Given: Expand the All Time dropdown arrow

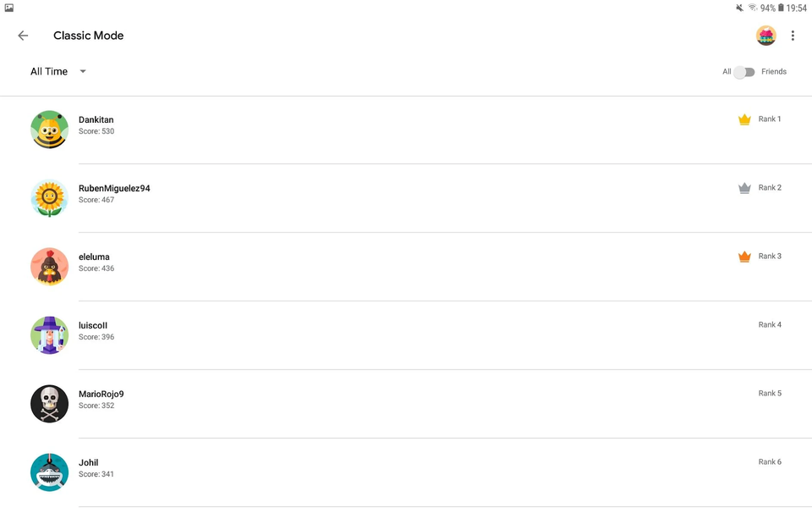Looking at the screenshot, I should [x=83, y=71].
